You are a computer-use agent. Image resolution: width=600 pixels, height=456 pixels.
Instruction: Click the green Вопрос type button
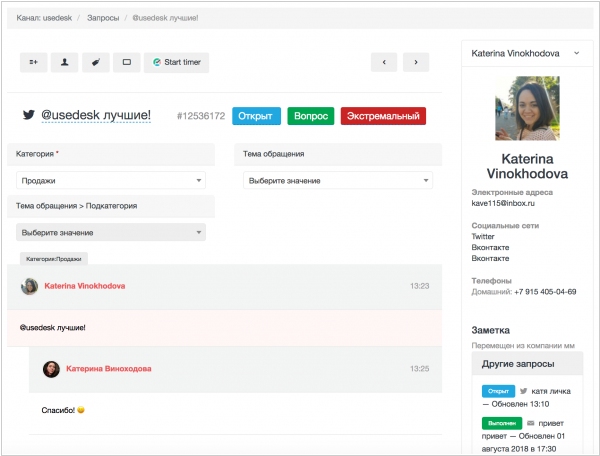pos(311,116)
